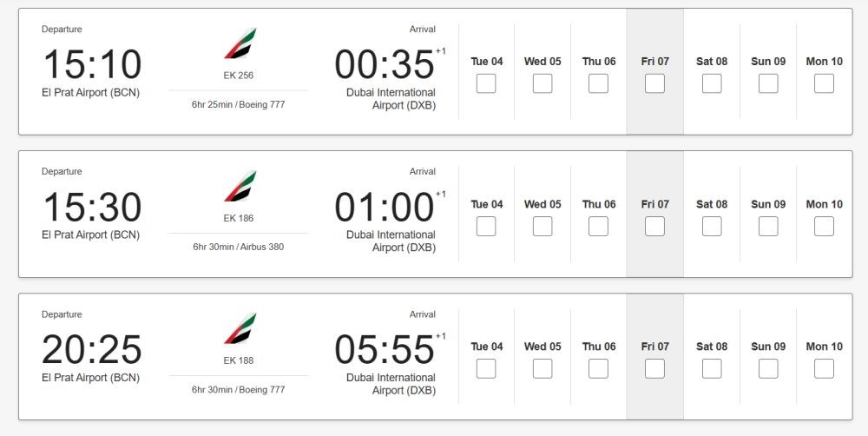Tick Sat 08 checkbox for flight EK 186

click(712, 226)
